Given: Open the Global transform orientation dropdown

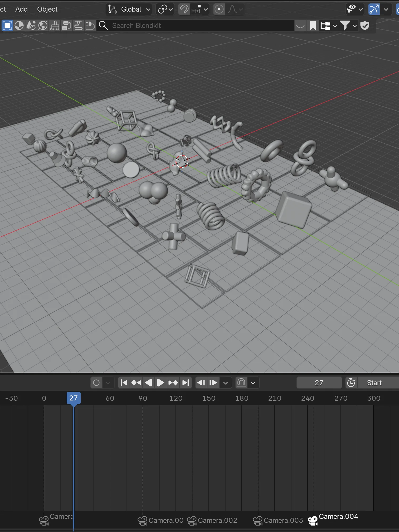Looking at the screenshot, I should (x=129, y=9).
